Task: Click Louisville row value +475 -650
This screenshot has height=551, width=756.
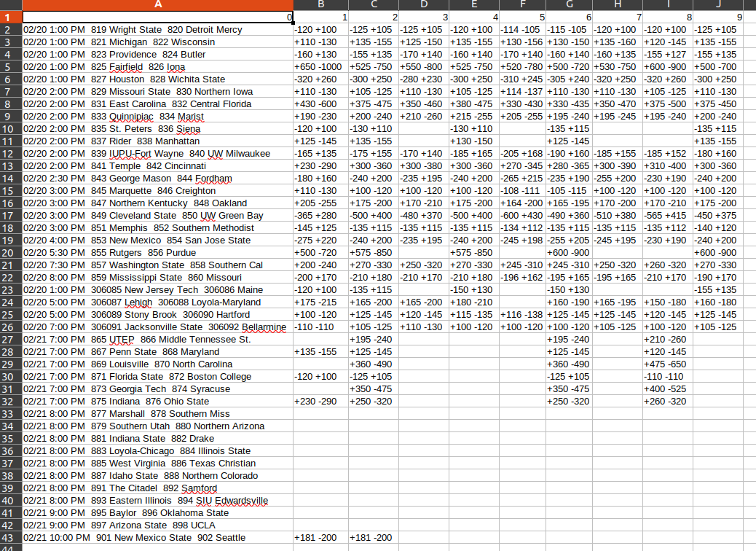Action: [x=668, y=364]
